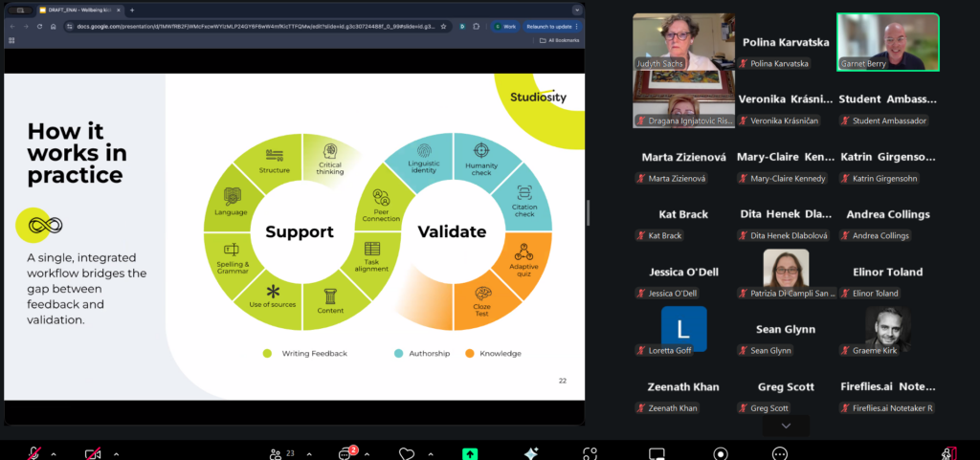Toggle the green share screen button
This screenshot has width=980, height=460.
[x=469, y=453]
